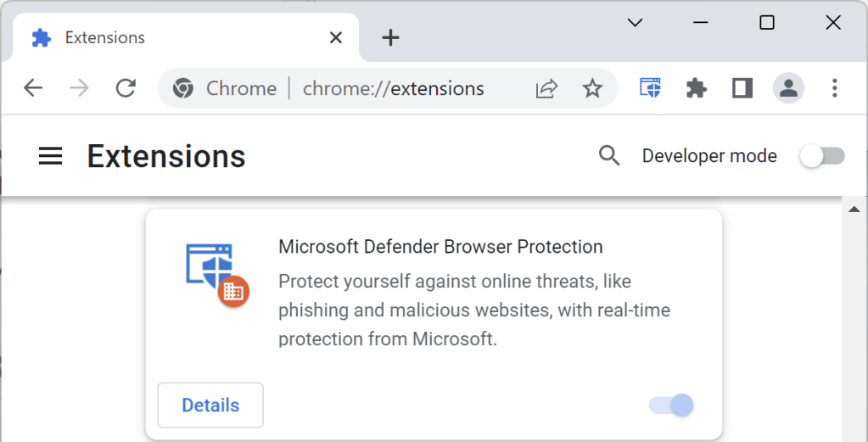Toggle the browser side panel
868x442 pixels.
(742, 88)
